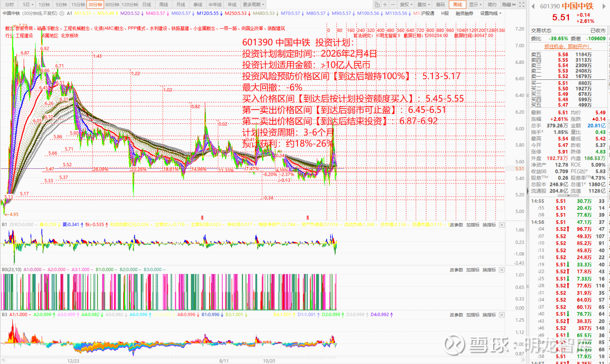Screen dimensions: 610x364
Task: Toggle the 画线 drawing tools
Action: 457,5
